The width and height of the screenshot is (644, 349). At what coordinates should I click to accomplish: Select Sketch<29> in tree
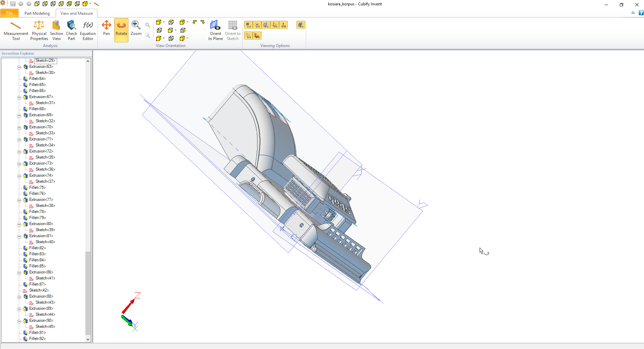[45, 60]
